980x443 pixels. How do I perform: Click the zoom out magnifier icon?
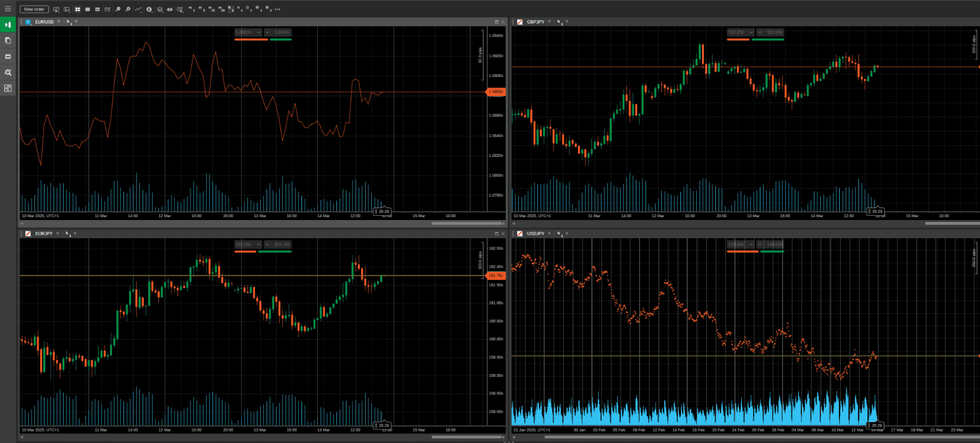(x=118, y=9)
